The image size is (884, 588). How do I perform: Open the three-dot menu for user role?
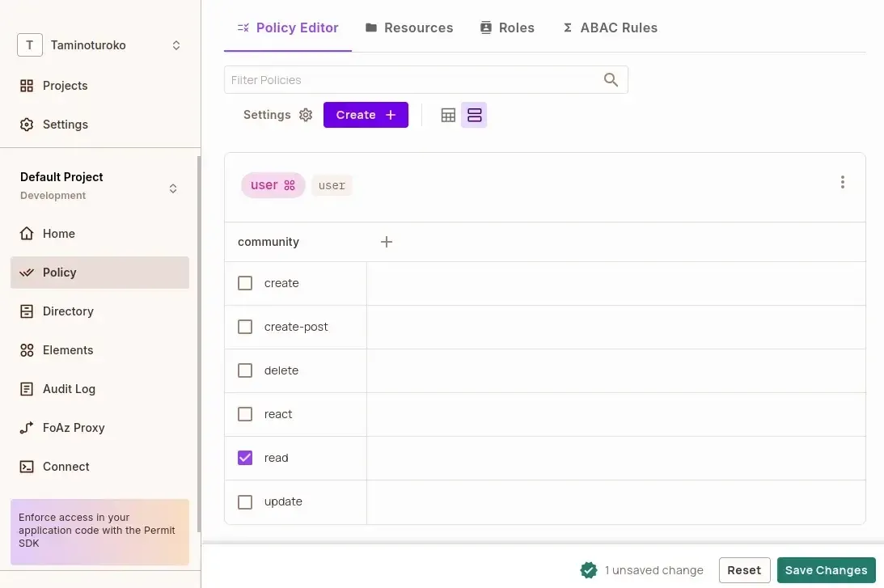[842, 182]
